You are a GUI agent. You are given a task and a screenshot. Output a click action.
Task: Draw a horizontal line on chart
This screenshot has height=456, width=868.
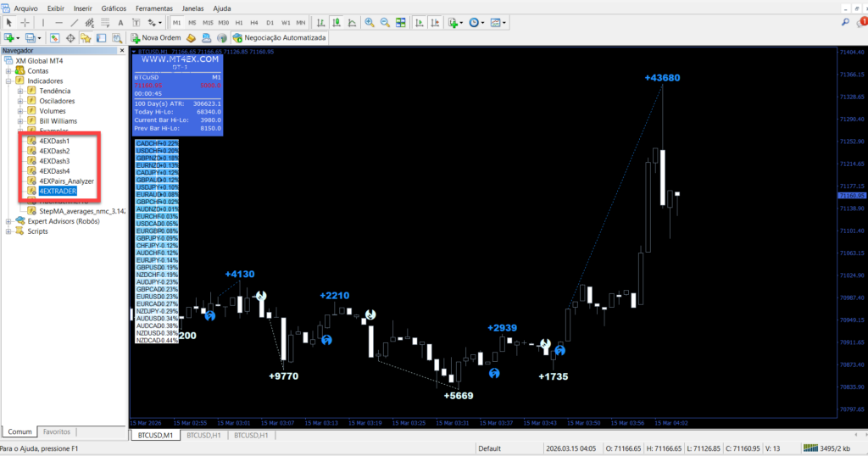[x=58, y=23]
